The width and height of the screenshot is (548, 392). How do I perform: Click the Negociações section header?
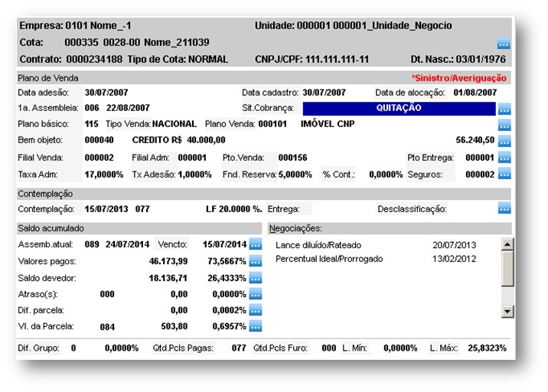(390, 228)
